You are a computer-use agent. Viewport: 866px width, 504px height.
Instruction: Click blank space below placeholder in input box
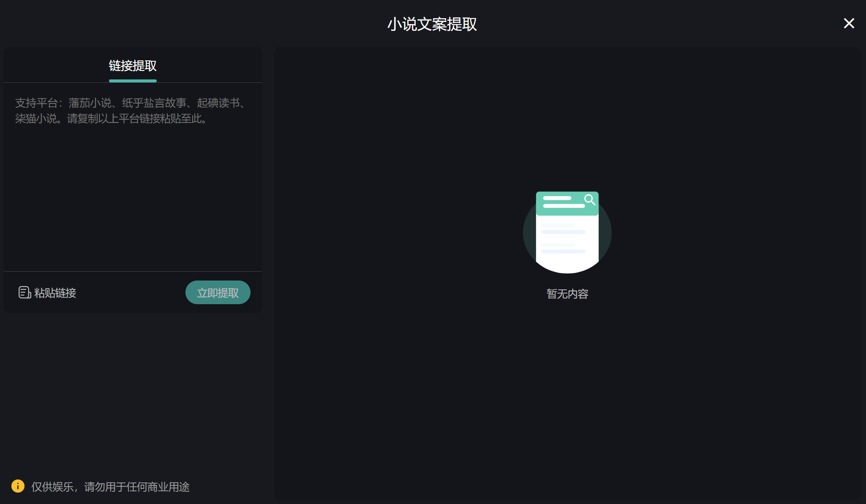click(133, 203)
